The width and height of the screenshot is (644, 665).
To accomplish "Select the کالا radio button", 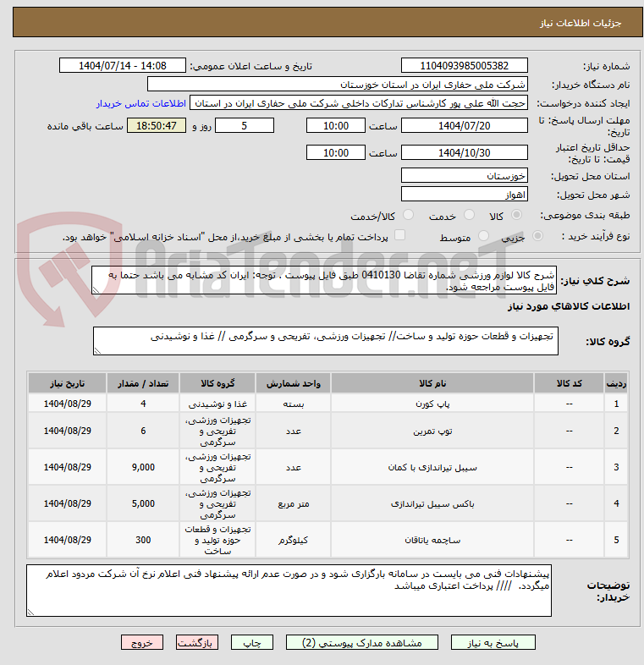I will (x=516, y=215).
